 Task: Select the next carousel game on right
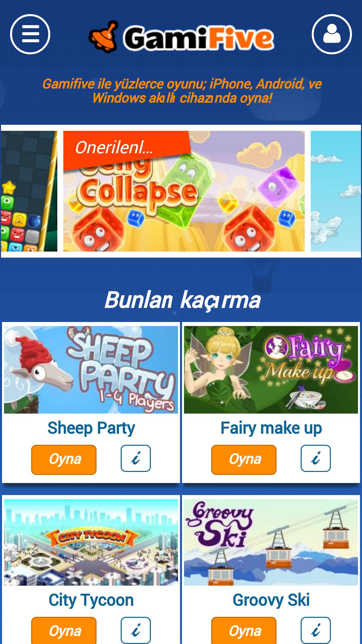[336, 191]
